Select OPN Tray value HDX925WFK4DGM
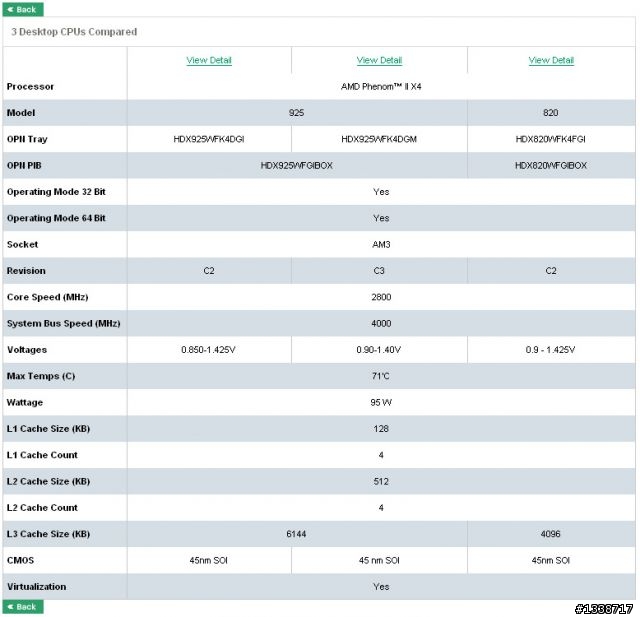The height and width of the screenshot is (617, 640). tap(379, 139)
